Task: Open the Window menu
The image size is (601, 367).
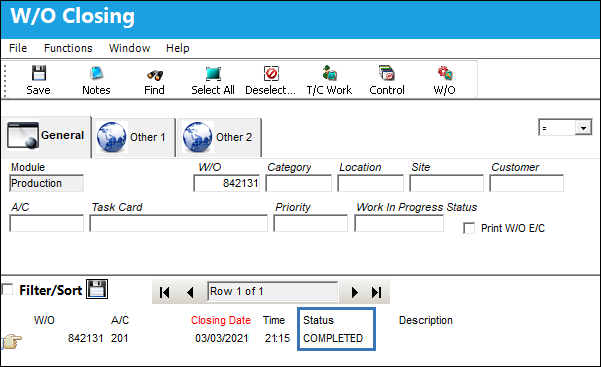Action: click(x=130, y=48)
